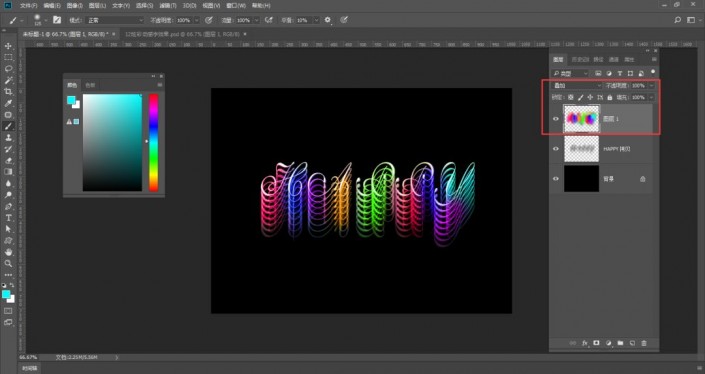Select the Pen tool
Screen dimensions: 705x374
pyautogui.click(x=8, y=206)
